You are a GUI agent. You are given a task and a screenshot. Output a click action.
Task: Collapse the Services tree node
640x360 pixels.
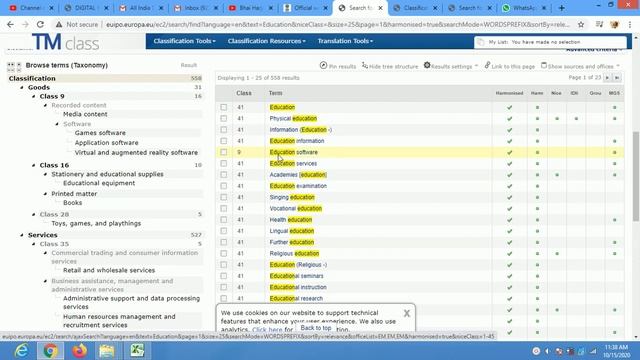(22, 235)
